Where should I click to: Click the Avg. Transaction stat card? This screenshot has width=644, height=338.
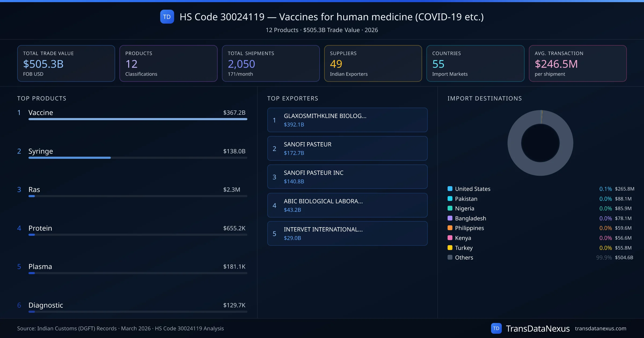pyautogui.click(x=577, y=63)
